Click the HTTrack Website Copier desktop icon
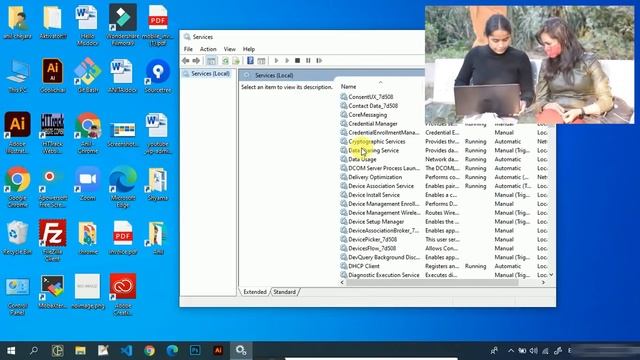The width and height of the screenshot is (640, 360). pyautogui.click(x=52, y=133)
